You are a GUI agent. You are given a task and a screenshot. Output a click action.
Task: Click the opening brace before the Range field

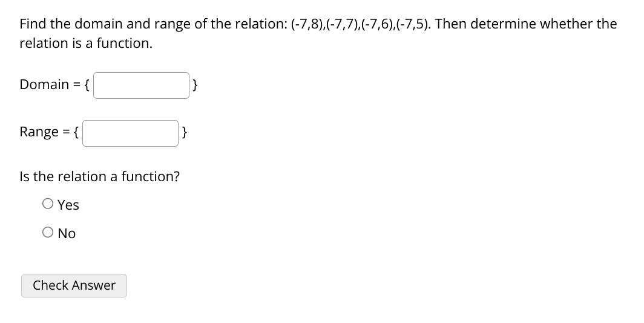click(x=76, y=133)
